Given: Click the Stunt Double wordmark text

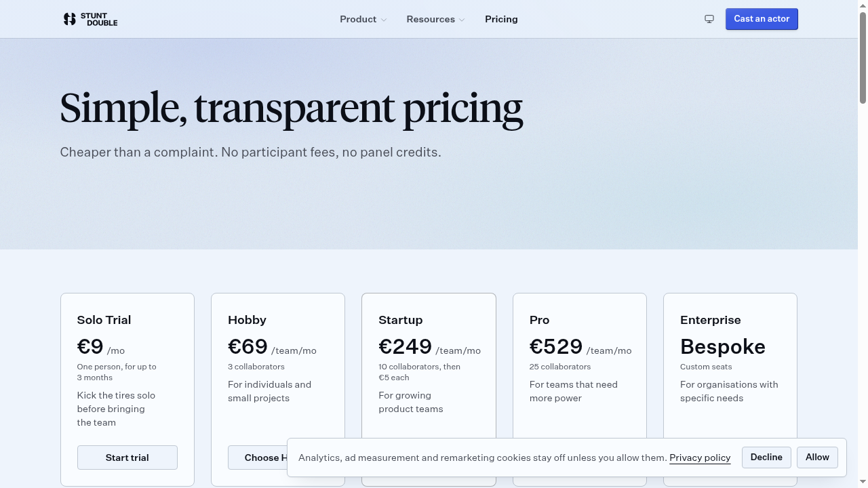Looking at the screenshot, I should point(99,19).
